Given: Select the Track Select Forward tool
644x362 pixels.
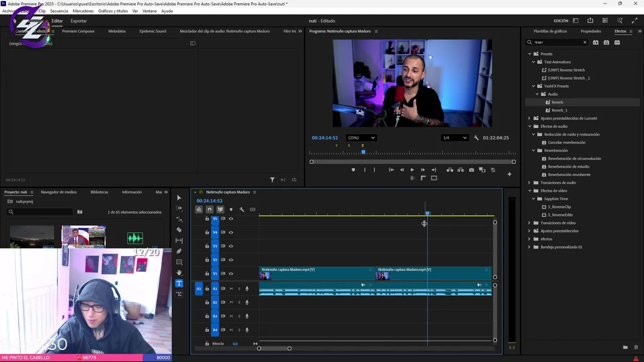Looking at the screenshot, I should point(179,208).
